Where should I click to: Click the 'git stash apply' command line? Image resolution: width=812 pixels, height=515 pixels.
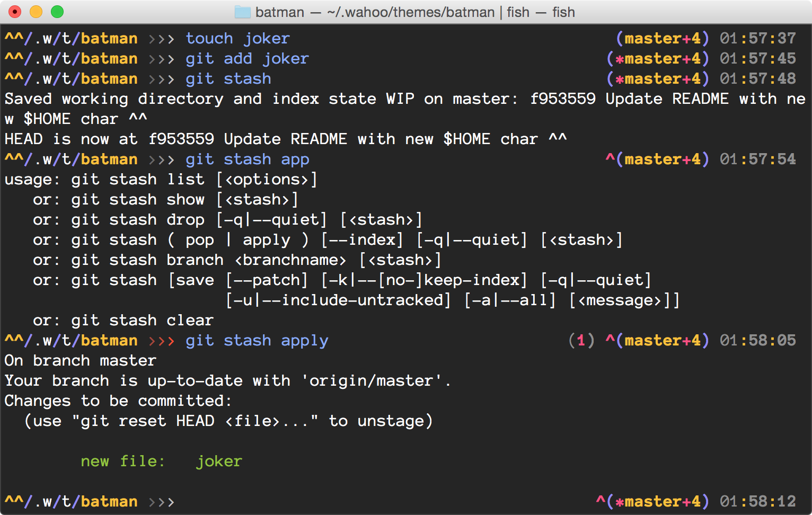click(257, 341)
